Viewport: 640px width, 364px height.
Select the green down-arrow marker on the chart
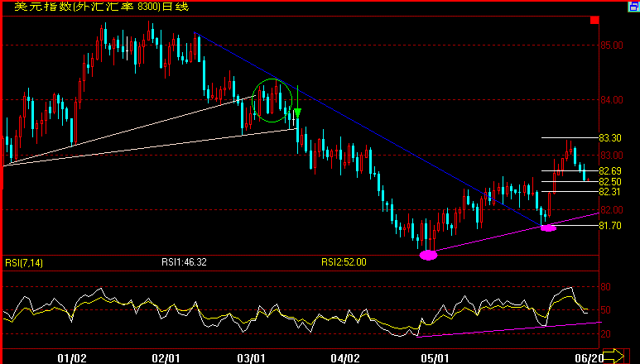[298, 102]
